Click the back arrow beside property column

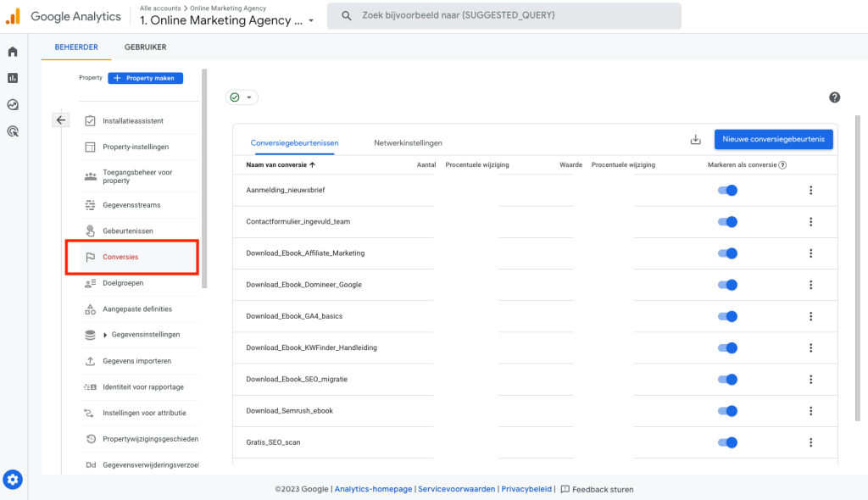61,120
